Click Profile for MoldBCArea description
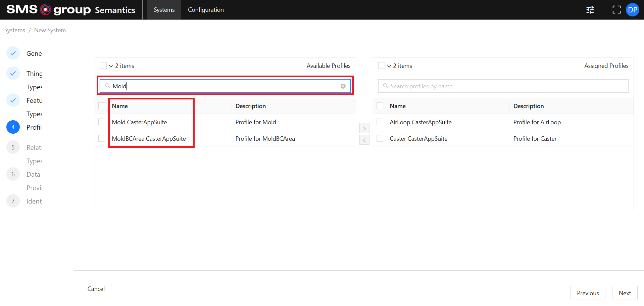 point(265,139)
